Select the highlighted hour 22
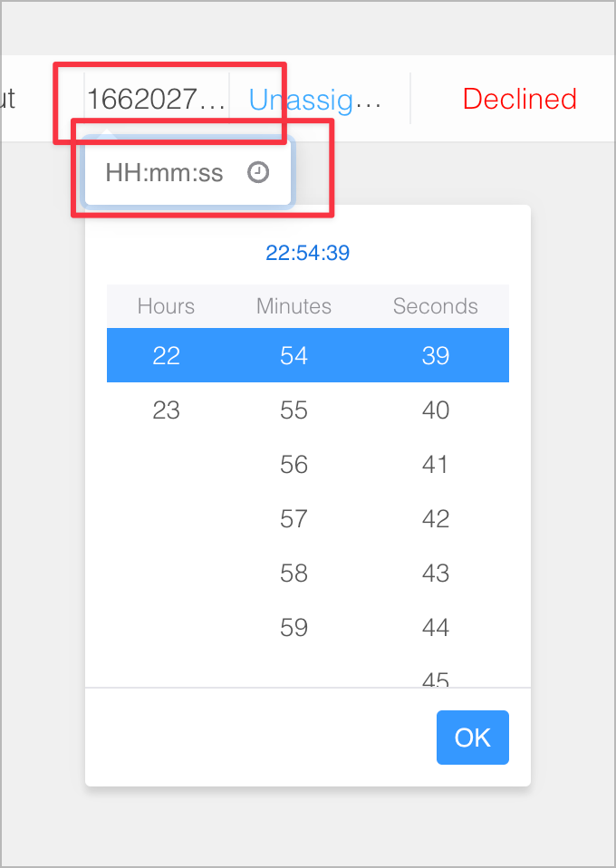The width and height of the screenshot is (616, 868). [x=166, y=355]
